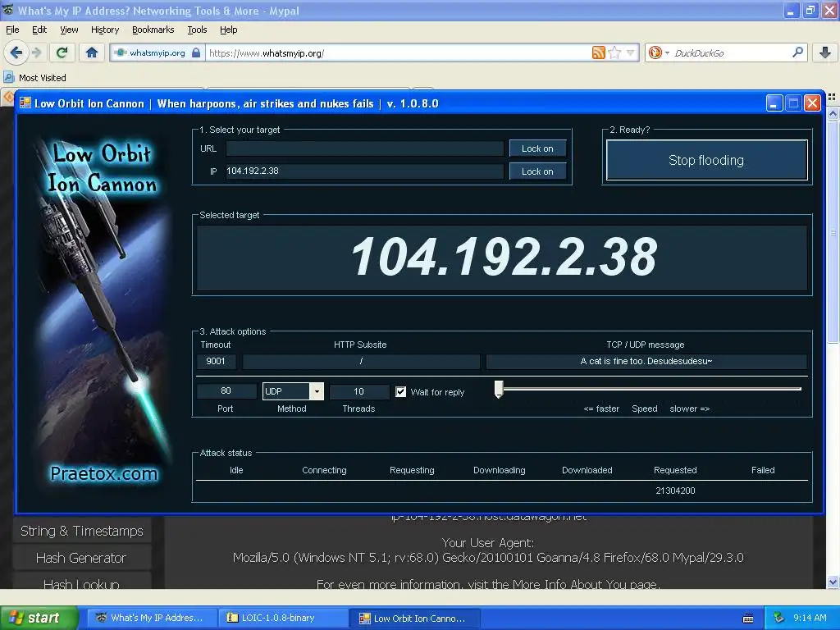Image resolution: width=840 pixels, height=630 pixels.
Task: Open Hash Generator in the sidebar
Action: [81, 558]
